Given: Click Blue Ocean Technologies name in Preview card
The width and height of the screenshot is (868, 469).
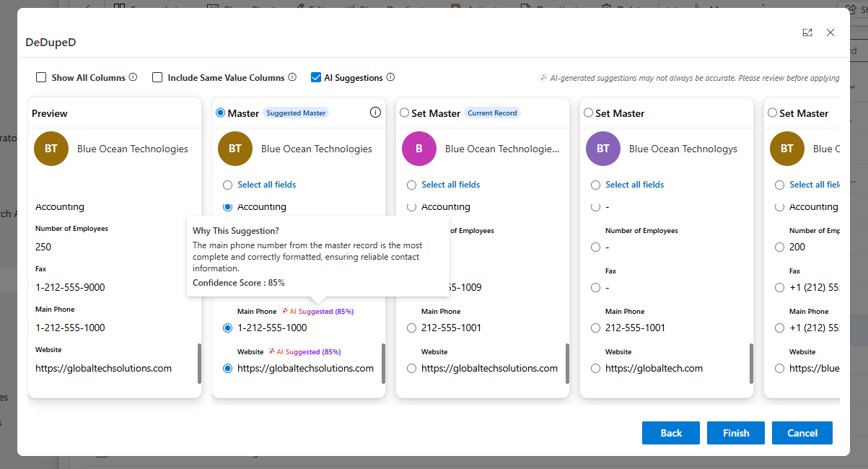Looking at the screenshot, I should (x=133, y=149).
